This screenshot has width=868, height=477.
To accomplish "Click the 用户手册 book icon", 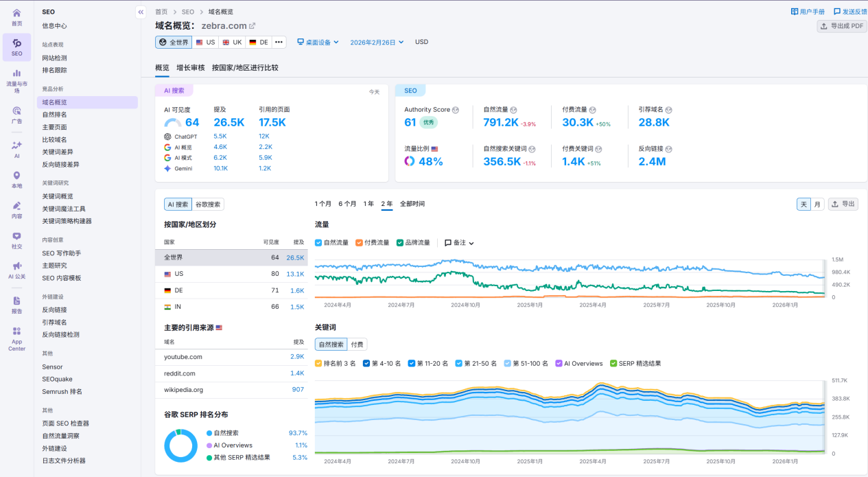I will (x=795, y=12).
